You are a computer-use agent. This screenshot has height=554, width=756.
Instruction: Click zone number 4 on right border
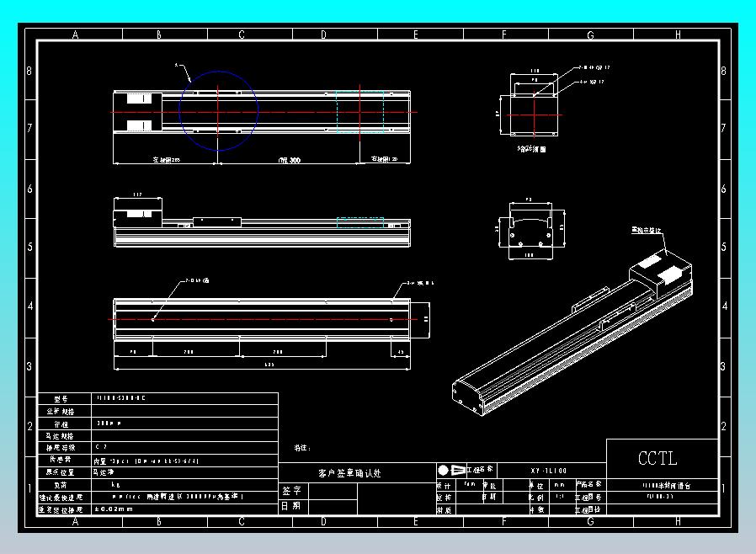(x=724, y=306)
